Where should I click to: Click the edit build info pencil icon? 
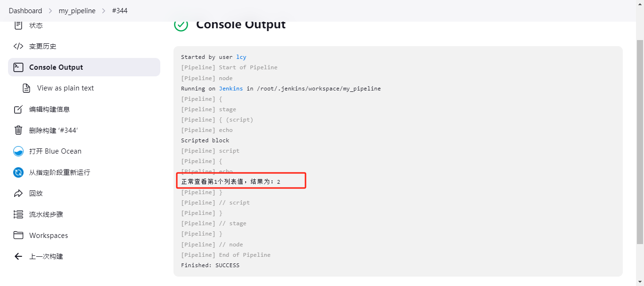tap(18, 109)
